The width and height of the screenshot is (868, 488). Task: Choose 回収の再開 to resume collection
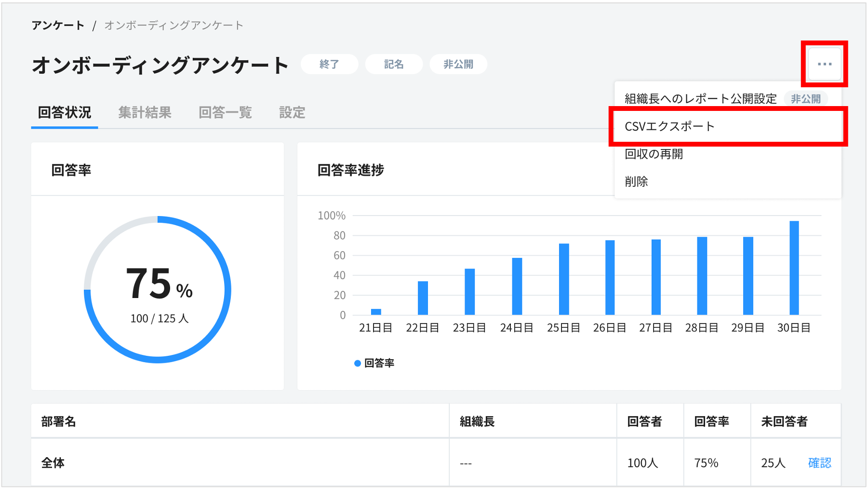pos(655,154)
